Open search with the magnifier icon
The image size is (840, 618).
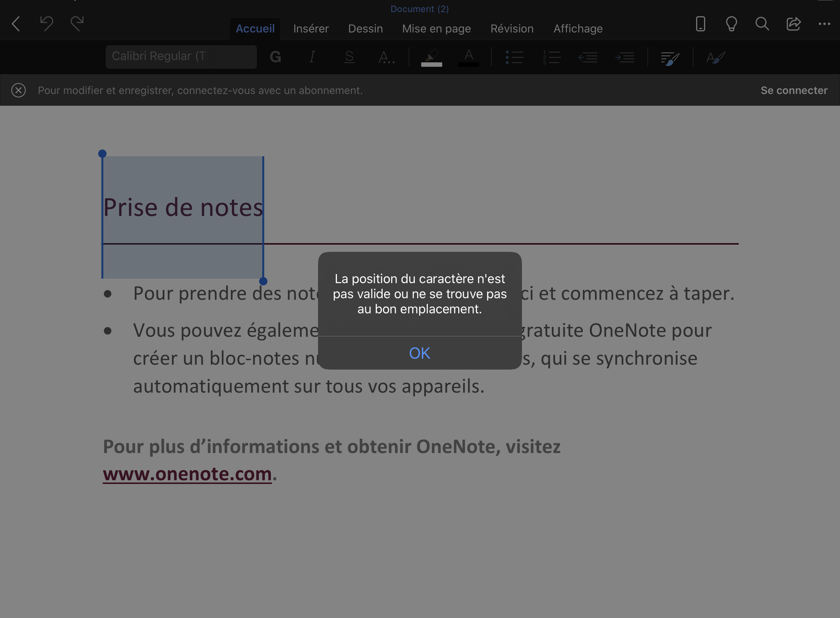(x=762, y=24)
